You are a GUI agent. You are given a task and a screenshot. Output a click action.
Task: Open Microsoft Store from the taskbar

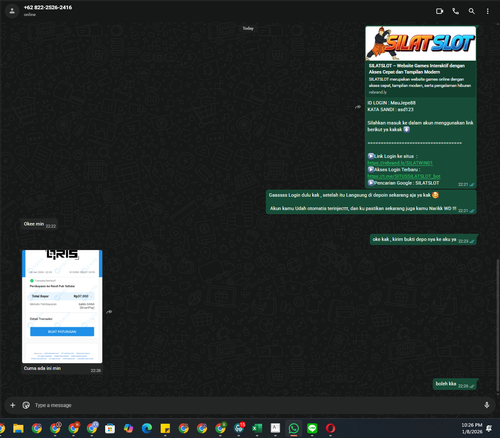click(x=110, y=428)
